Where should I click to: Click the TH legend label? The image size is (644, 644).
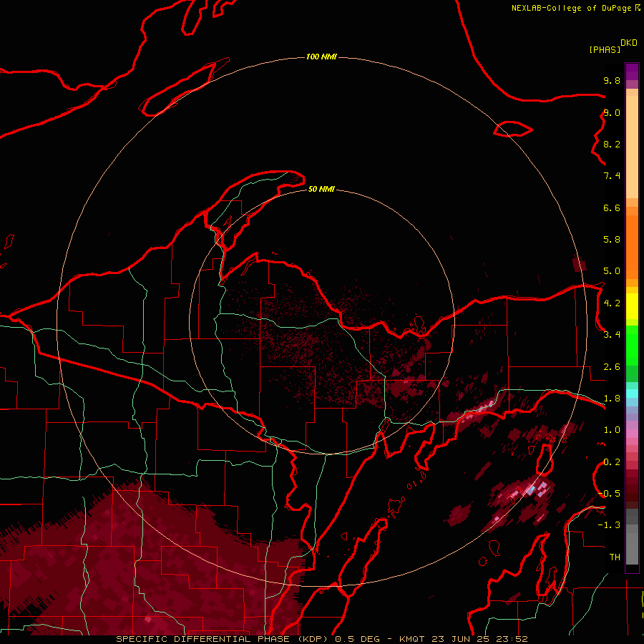pos(615,557)
